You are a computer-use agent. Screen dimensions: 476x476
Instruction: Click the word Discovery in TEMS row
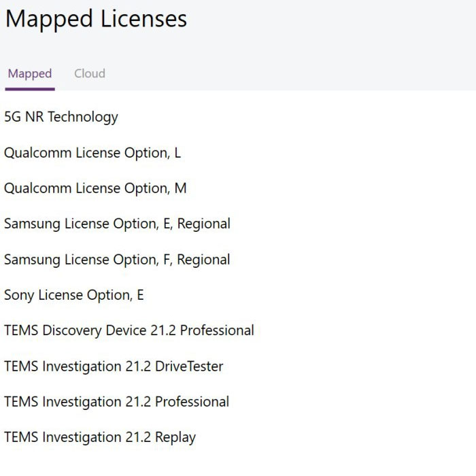point(72,331)
